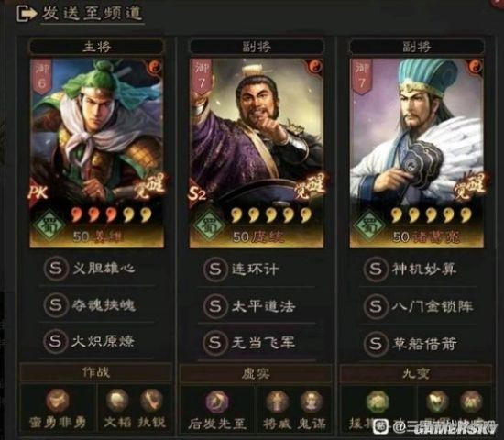Open the 姜维 main general portrait card
The width and height of the screenshot is (504, 440).
pyautogui.click(x=97, y=153)
